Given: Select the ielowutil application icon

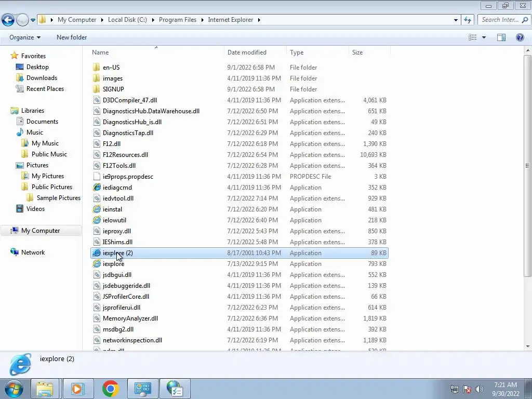Looking at the screenshot, I should click(97, 220).
